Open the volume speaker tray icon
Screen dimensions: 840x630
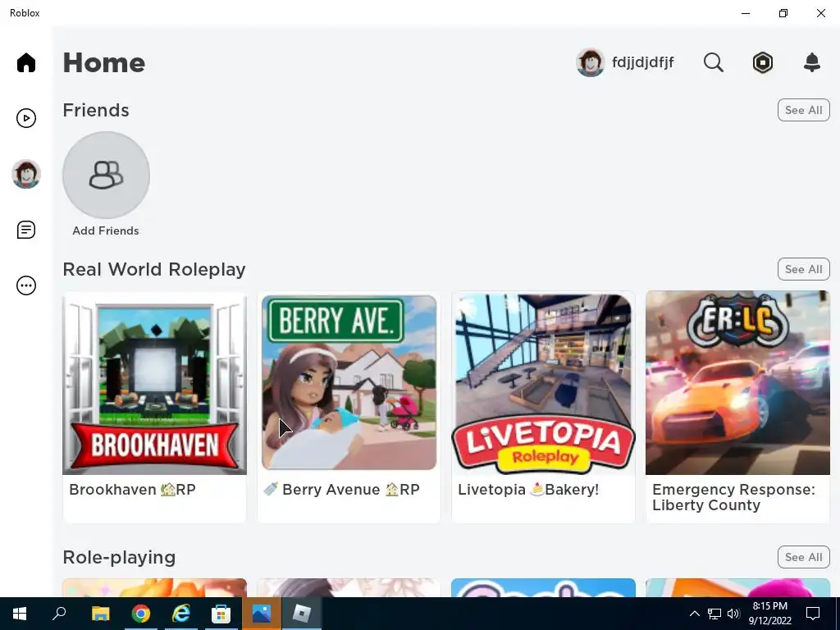pyautogui.click(x=733, y=614)
